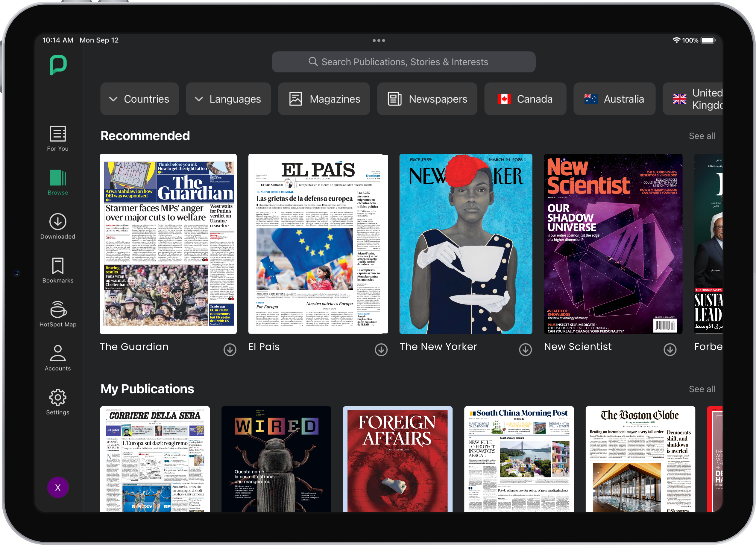
Task: Open the user profile avatar
Action: click(x=58, y=487)
